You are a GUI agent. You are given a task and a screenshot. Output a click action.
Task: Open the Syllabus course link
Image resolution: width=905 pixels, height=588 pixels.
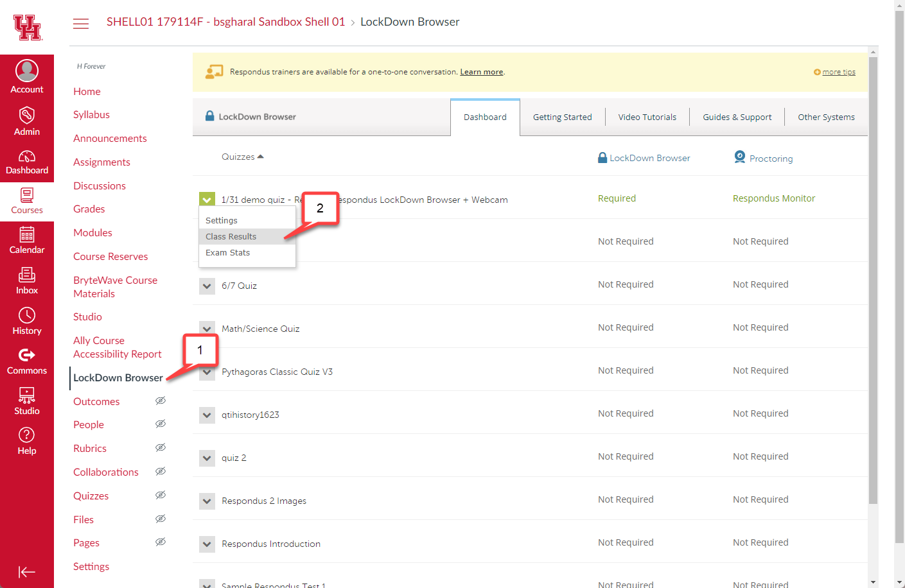click(x=91, y=114)
